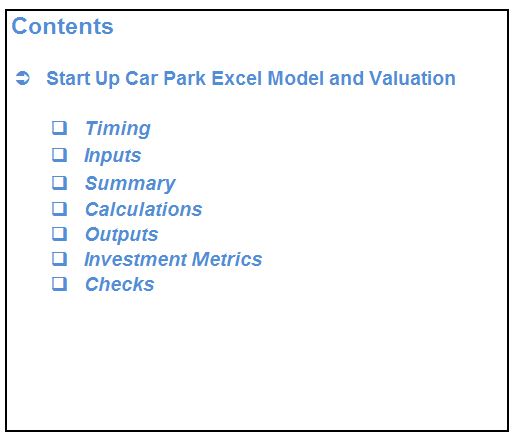Go to the Summary section
Screen dimensions: 514x437
130,184
